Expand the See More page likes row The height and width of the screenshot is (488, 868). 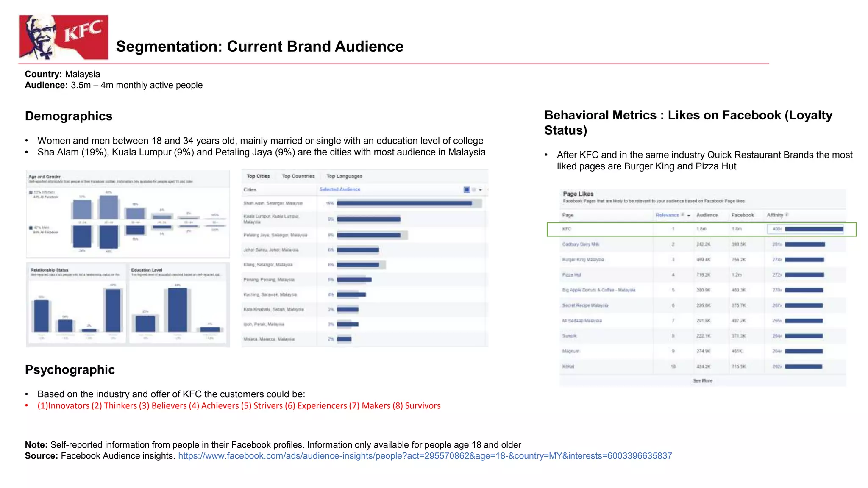[702, 381]
